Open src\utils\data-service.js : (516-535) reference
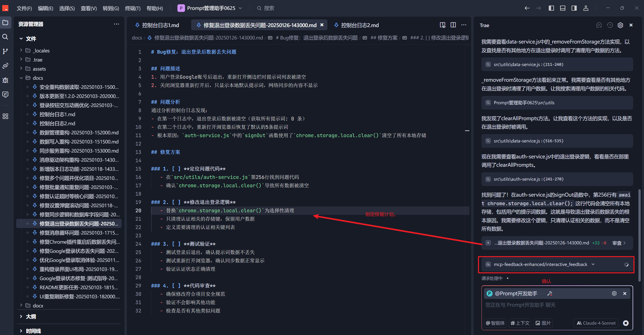Screen dimensions: 644x335 click(557, 141)
